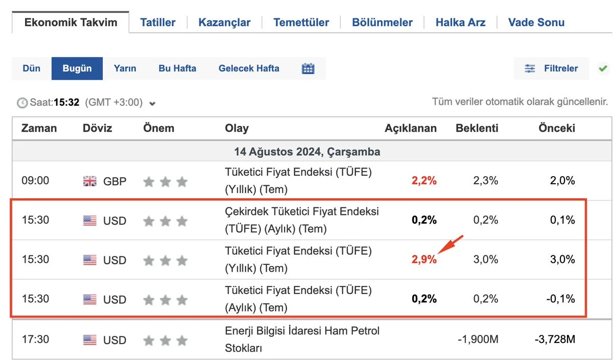Expand the GMT +3:00 timezone dropdown
This screenshot has width=613, height=364.
click(x=152, y=103)
